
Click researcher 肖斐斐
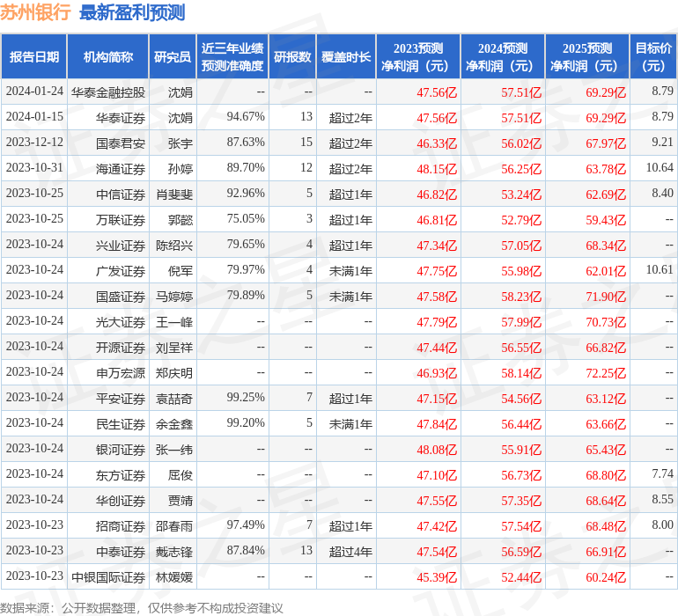click(174, 194)
